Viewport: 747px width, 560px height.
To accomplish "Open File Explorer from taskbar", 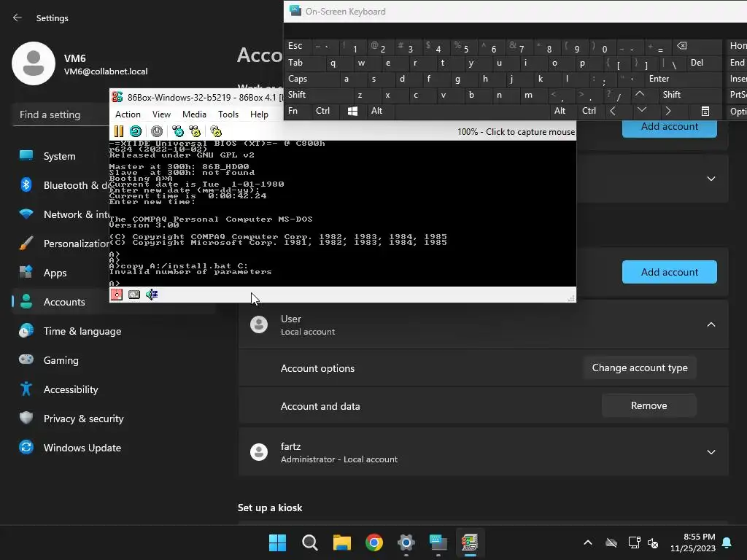I will point(342,542).
